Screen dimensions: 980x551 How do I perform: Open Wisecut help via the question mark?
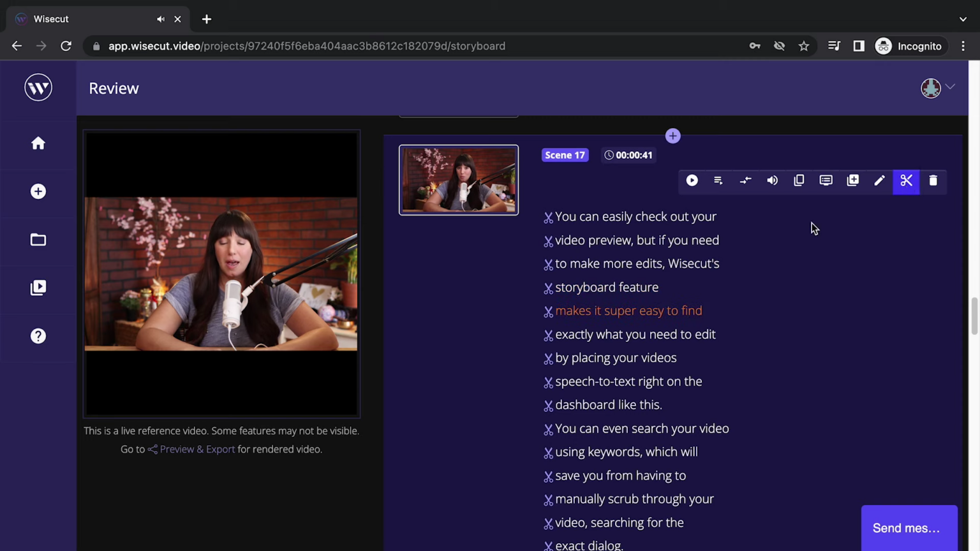tap(38, 336)
